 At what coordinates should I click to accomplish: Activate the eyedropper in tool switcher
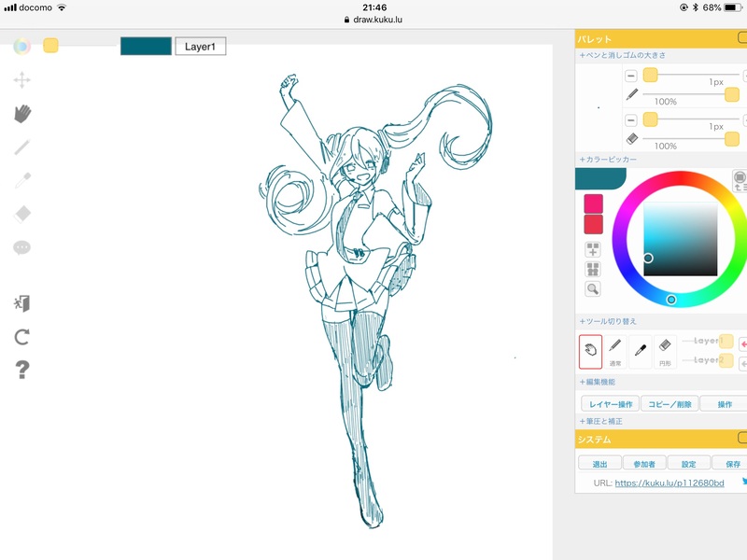click(x=641, y=352)
